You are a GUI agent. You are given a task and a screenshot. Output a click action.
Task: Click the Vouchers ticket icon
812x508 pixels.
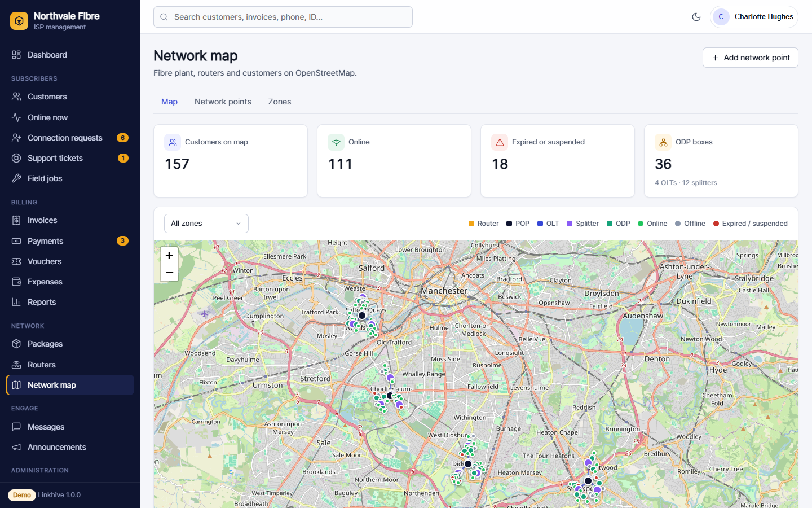(16, 261)
